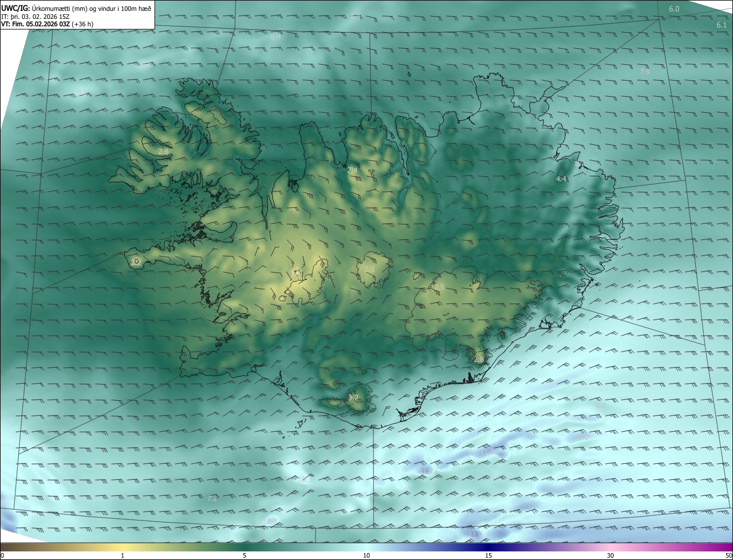Click the 50 tick on the color scale
Screen dimensions: 733x560
click(728, 555)
